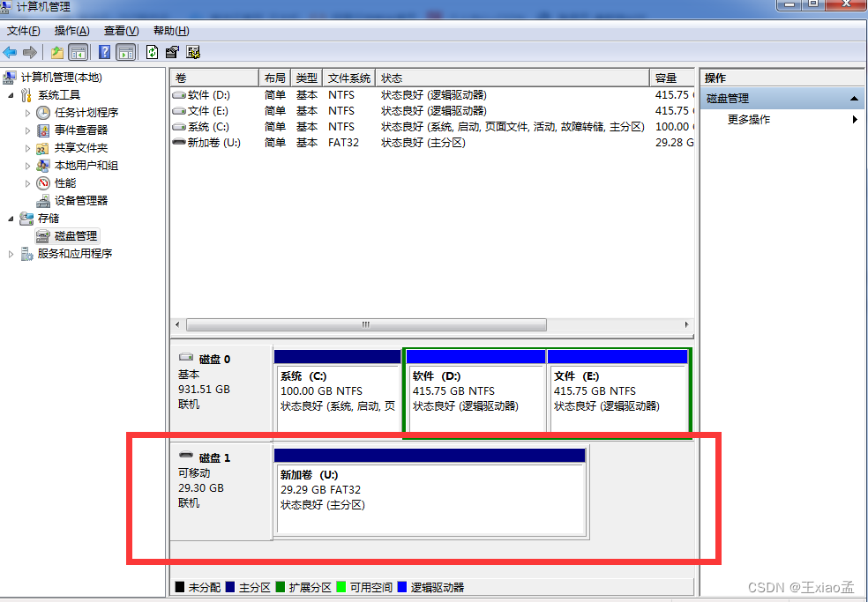The height and width of the screenshot is (602, 868).
Task: Expand the 本地用户和组 node arrow
Action: tap(27, 166)
